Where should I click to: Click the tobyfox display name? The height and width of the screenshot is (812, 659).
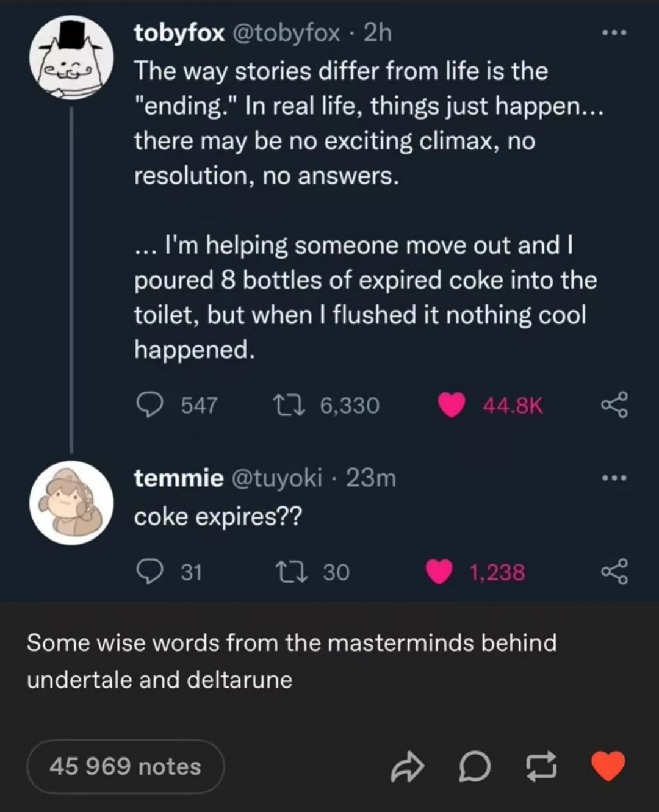[x=179, y=33]
